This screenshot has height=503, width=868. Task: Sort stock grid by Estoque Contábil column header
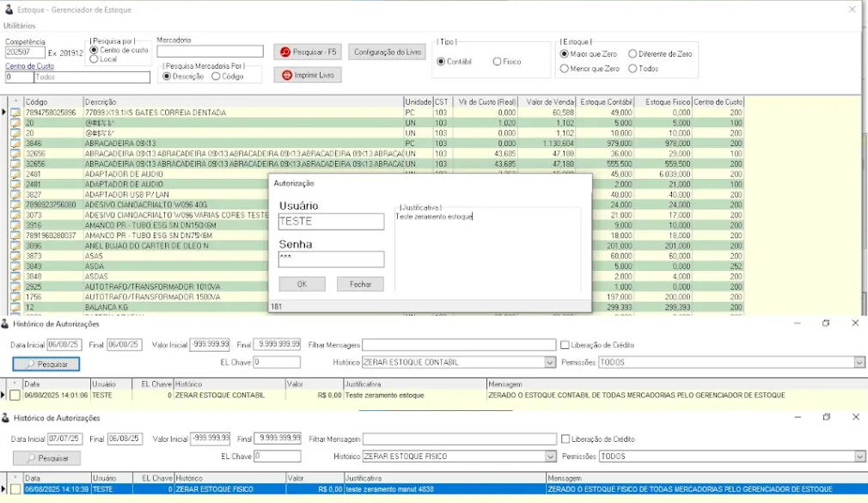point(606,102)
